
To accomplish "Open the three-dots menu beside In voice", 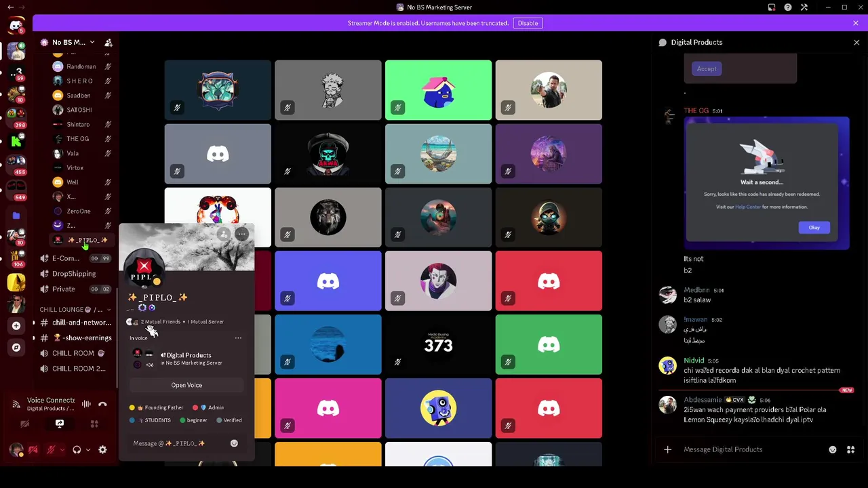I will coord(238,338).
